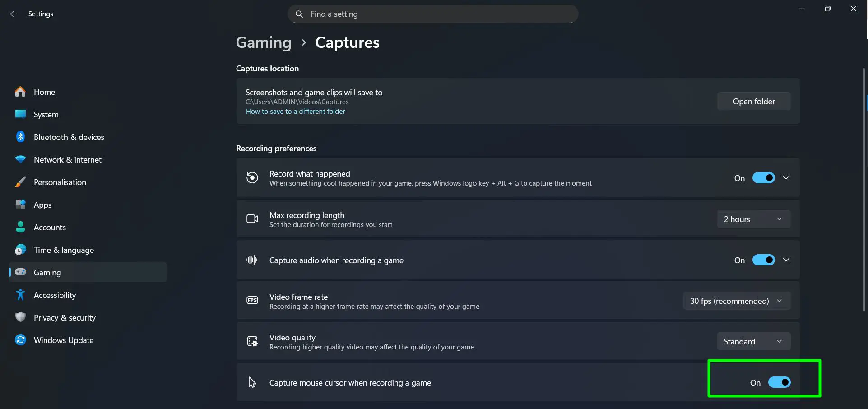This screenshot has height=409, width=868.
Task: Select the Gaming sidebar icon
Action: pyautogui.click(x=20, y=272)
